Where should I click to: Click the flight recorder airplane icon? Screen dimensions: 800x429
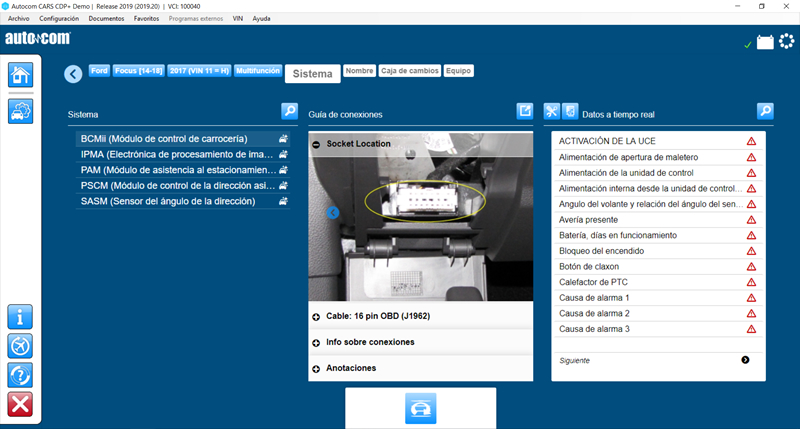pyautogui.click(x=20, y=346)
